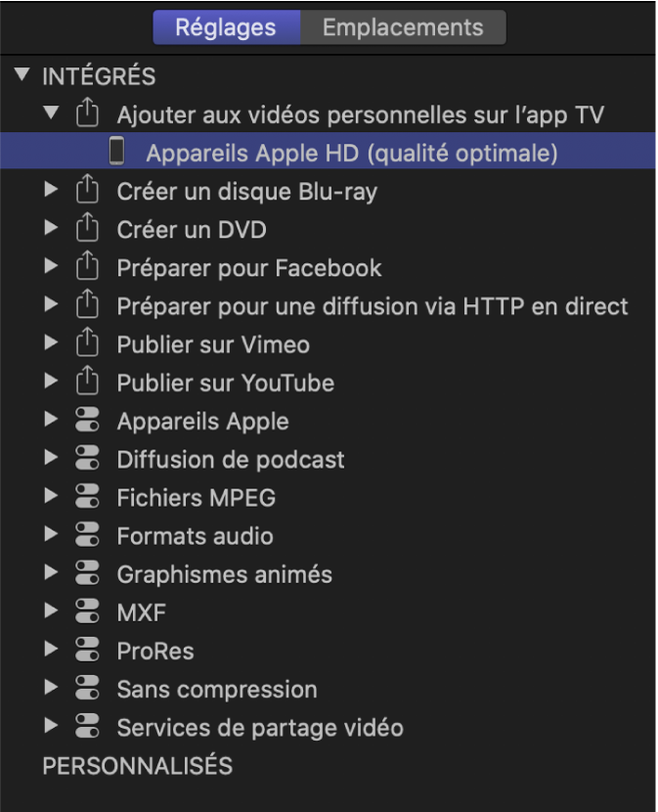The width and height of the screenshot is (658, 812).
Task: Collapse Ajouter aux vidéos personnelles sur l'app TV
Action: tap(51, 113)
